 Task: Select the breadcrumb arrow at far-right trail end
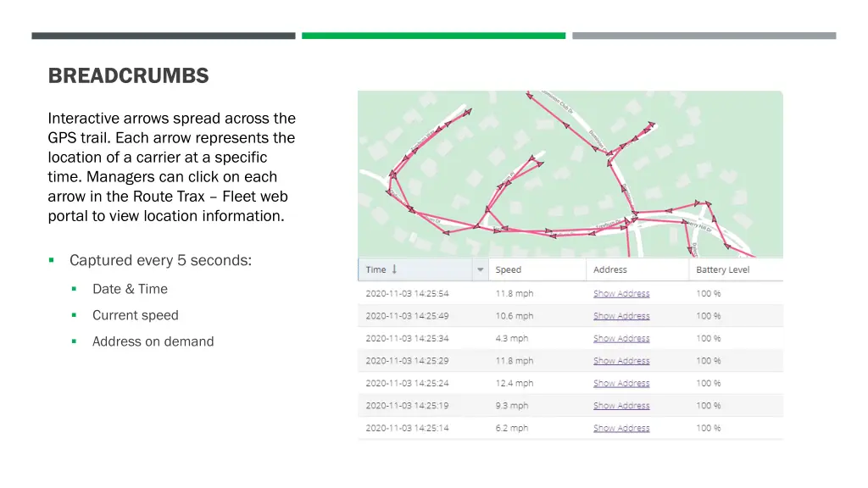coord(726,247)
